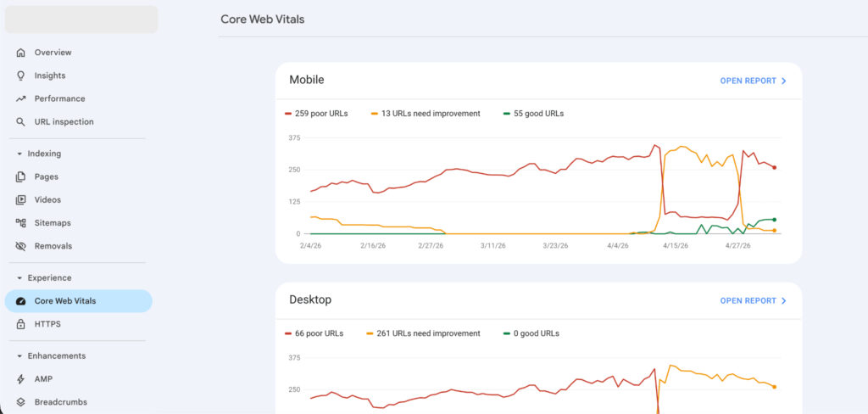Viewport: 868px width, 414px height.
Task: Click the Overview home icon
Action: tap(21, 53)
